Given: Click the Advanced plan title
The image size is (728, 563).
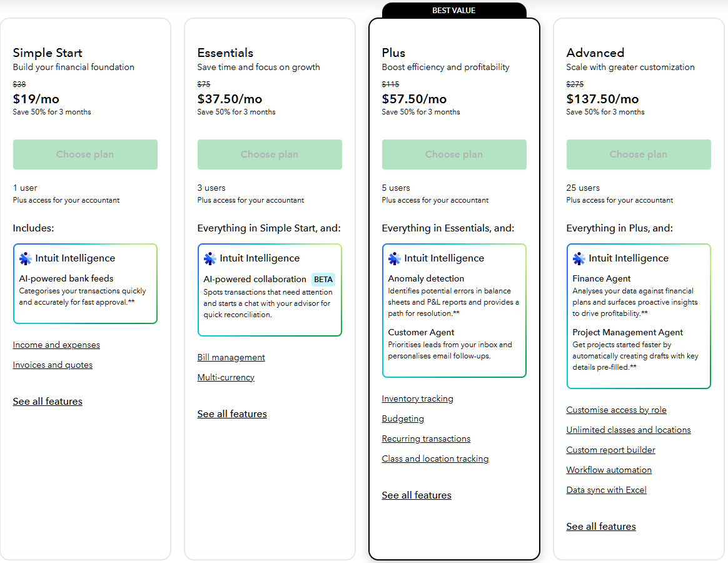Looking at the screenshot, I should [x=595, y=53].
